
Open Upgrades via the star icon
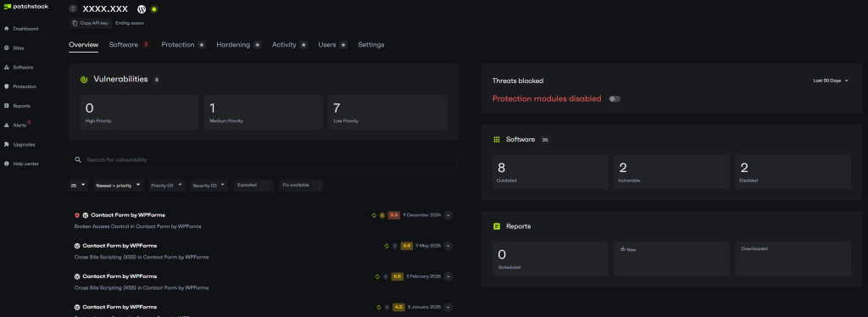(x=7, y=144)
